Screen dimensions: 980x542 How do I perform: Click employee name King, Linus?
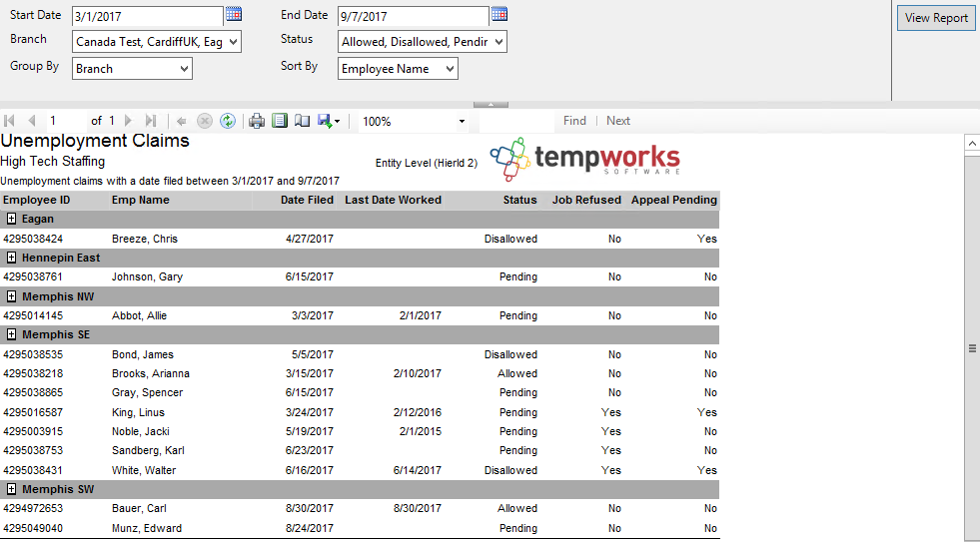pyautogui.click(x=138, y=412)
